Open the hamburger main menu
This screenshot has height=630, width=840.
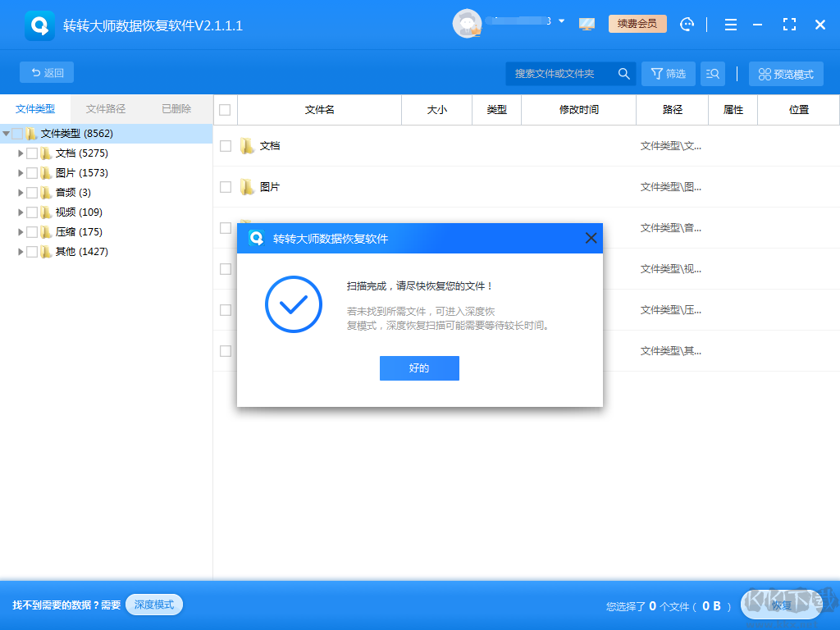(731, 25)
